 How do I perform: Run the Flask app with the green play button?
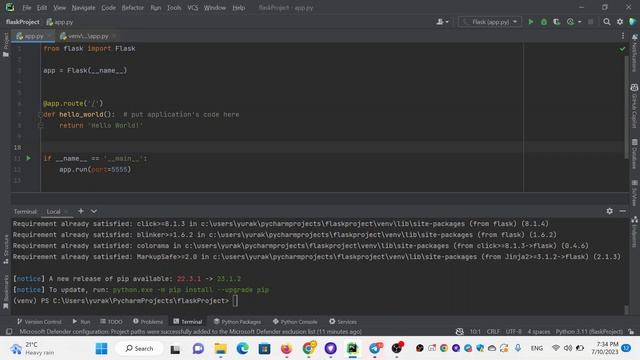[x=531, y=22]
